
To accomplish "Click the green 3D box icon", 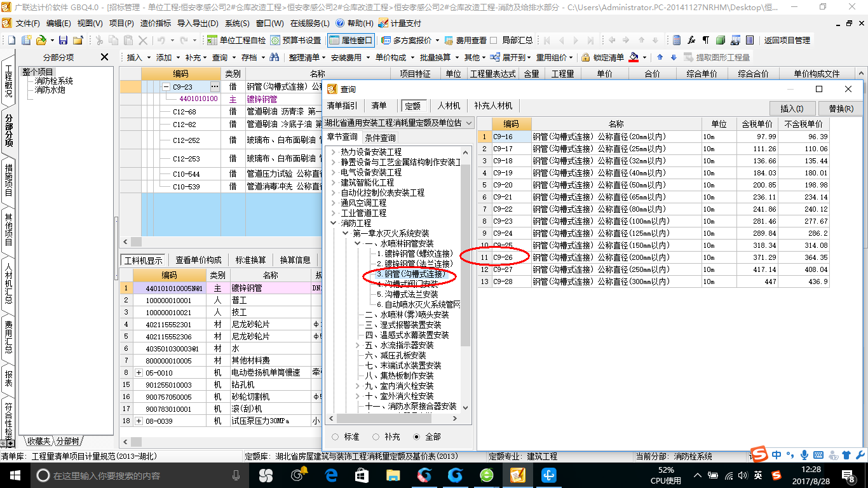I will [721, 40].
